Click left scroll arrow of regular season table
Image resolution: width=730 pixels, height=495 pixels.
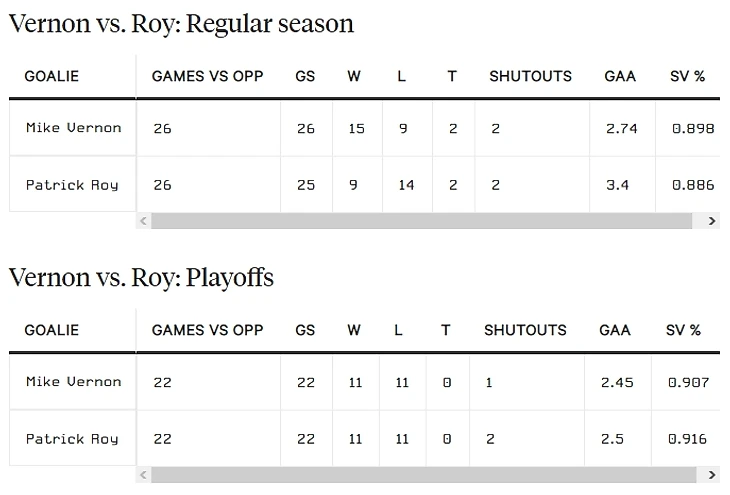point(143,221)
